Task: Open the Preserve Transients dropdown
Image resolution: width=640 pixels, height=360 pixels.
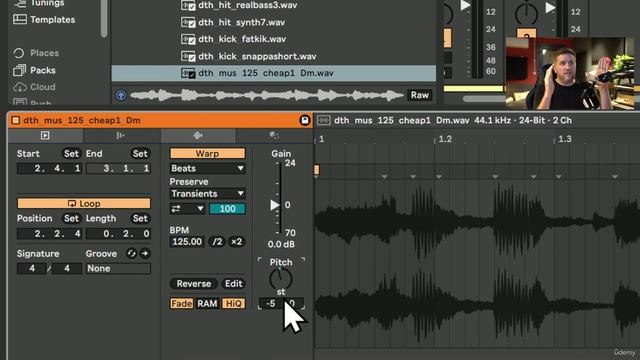Action: click(x=207, y=193)
